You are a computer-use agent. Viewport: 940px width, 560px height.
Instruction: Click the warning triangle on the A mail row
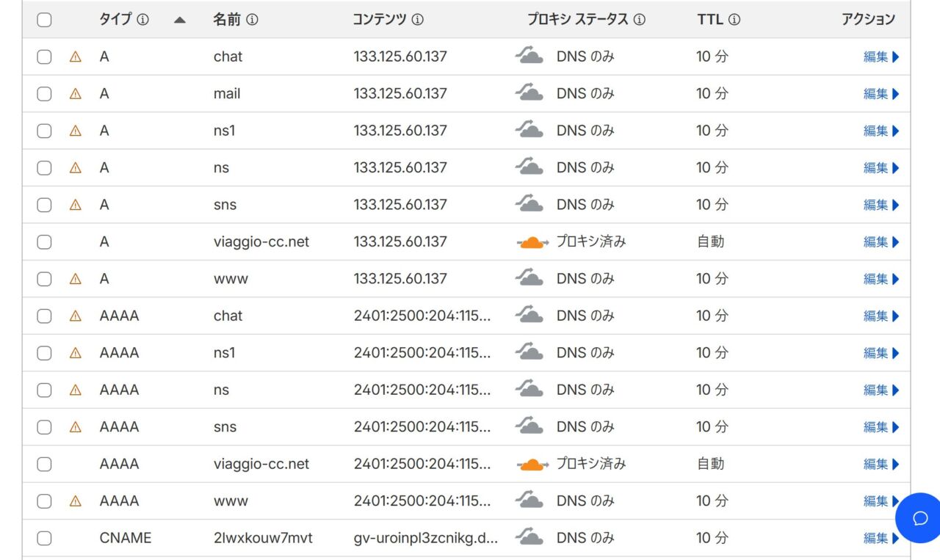[x=75, y=94]
